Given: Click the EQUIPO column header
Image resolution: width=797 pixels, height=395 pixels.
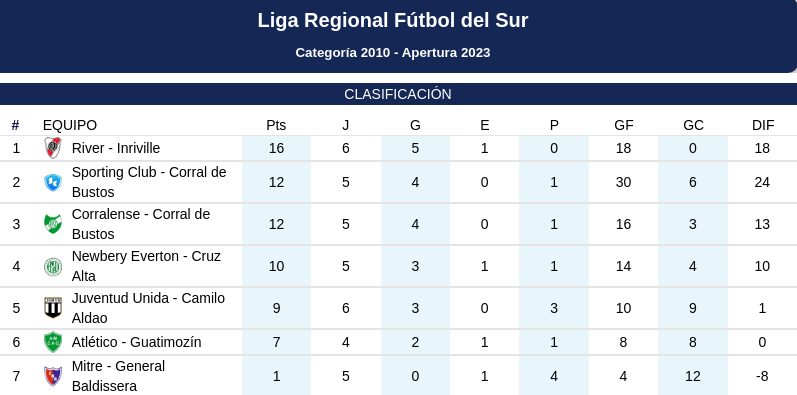Looking at the screenshot, I should tap(70, 125).
